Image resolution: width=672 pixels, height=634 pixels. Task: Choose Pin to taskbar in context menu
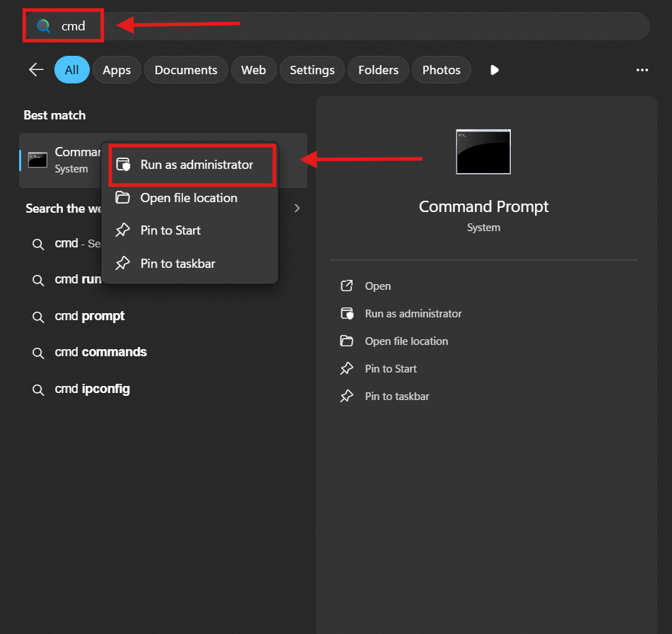click(190, 264)
